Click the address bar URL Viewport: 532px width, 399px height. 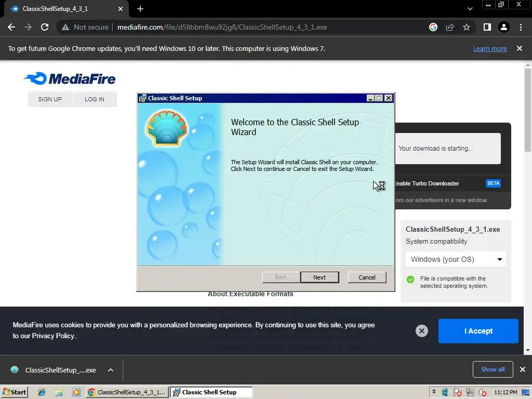pyautogui.click(x=222, y=27)
